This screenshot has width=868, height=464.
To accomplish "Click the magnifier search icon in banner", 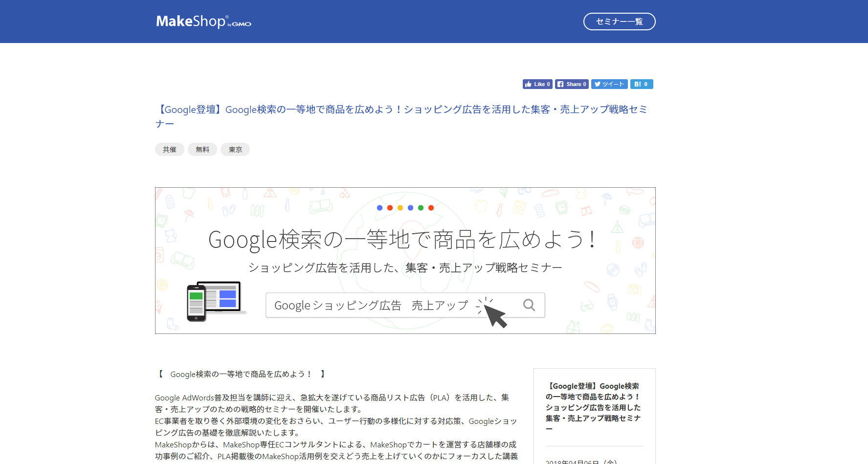I will [x=529, y=305].
